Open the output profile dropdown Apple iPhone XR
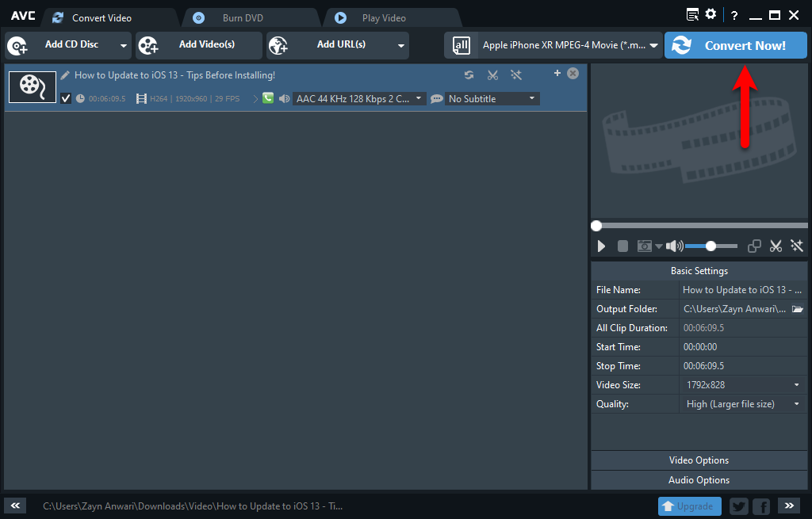The height and width of the screenshot is (519, 812). 569,45
